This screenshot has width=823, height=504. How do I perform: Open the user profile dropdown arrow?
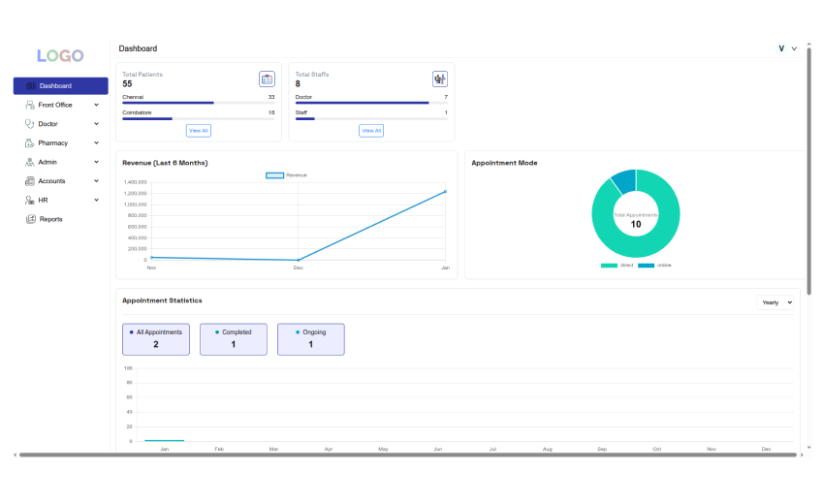click(x=794, y=48)
